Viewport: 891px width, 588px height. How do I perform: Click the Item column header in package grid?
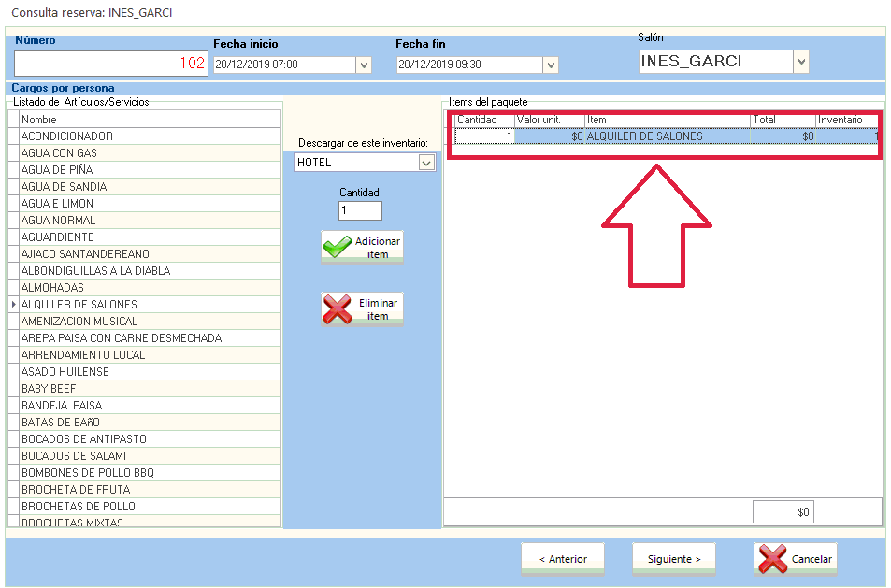668,121
